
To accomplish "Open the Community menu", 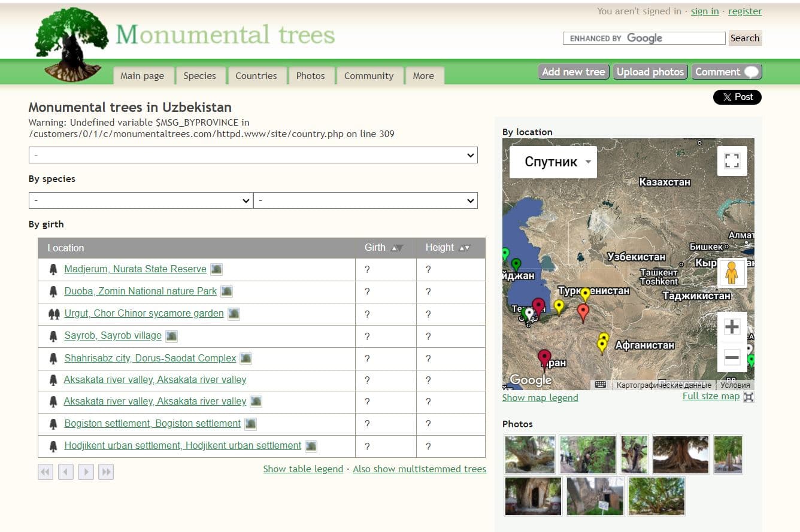I will tap(369, 75).
